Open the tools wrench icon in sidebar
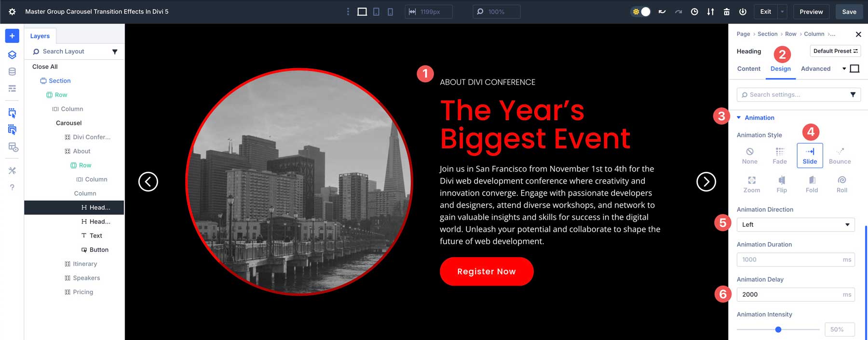The image size is (868, 340). pos(12,170)
